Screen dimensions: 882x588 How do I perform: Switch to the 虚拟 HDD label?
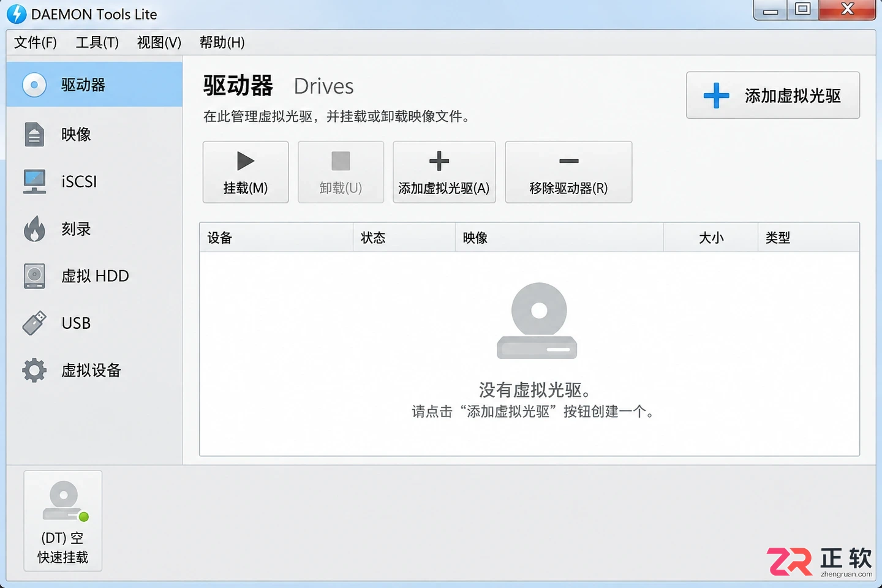(95, 276)
